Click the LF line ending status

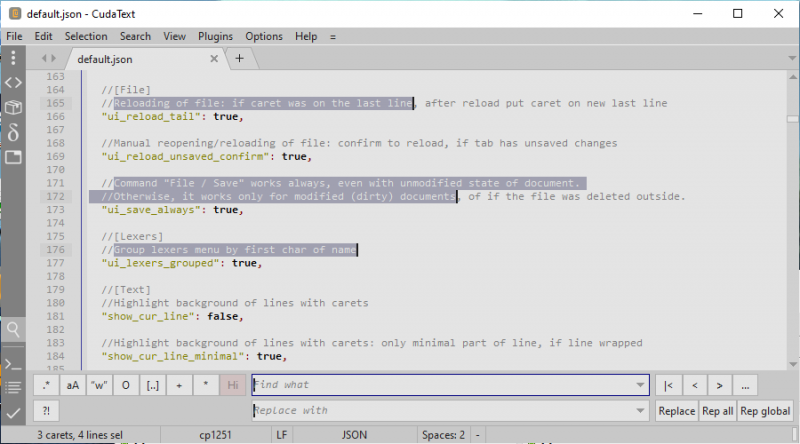click(282, 435)
